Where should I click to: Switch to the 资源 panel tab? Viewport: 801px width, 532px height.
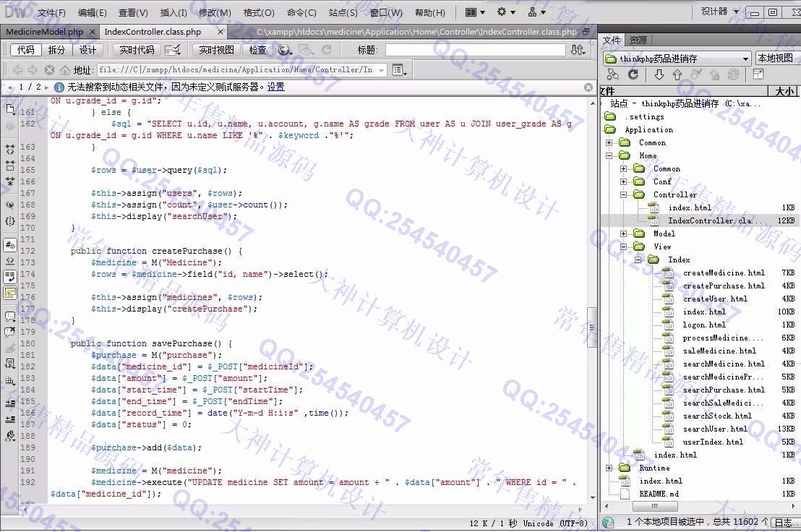tap(638, 40)
